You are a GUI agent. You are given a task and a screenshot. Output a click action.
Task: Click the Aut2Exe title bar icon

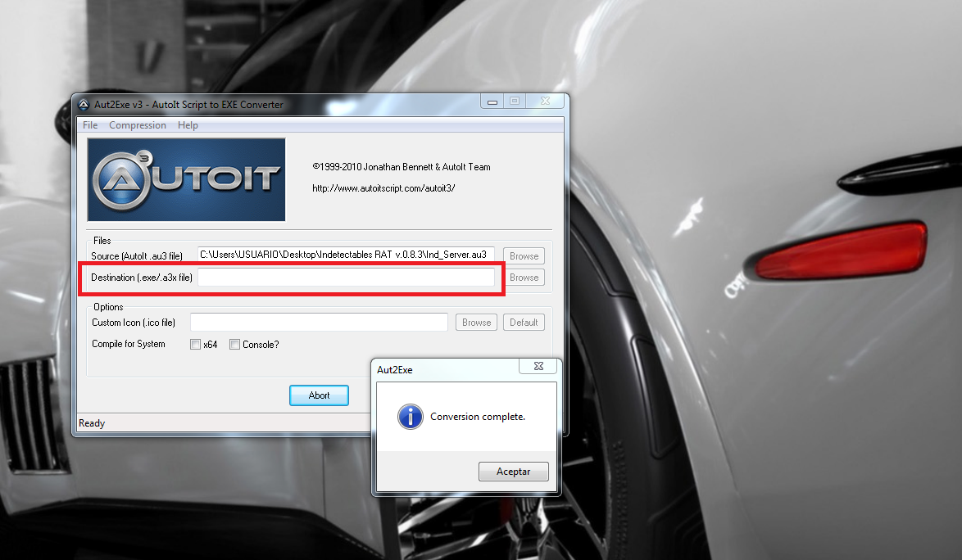click(x=84, y=105)
